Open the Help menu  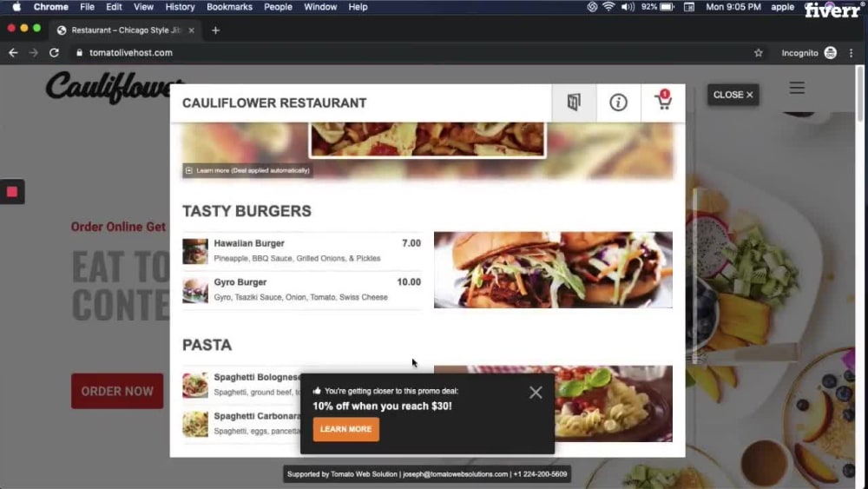358,7
